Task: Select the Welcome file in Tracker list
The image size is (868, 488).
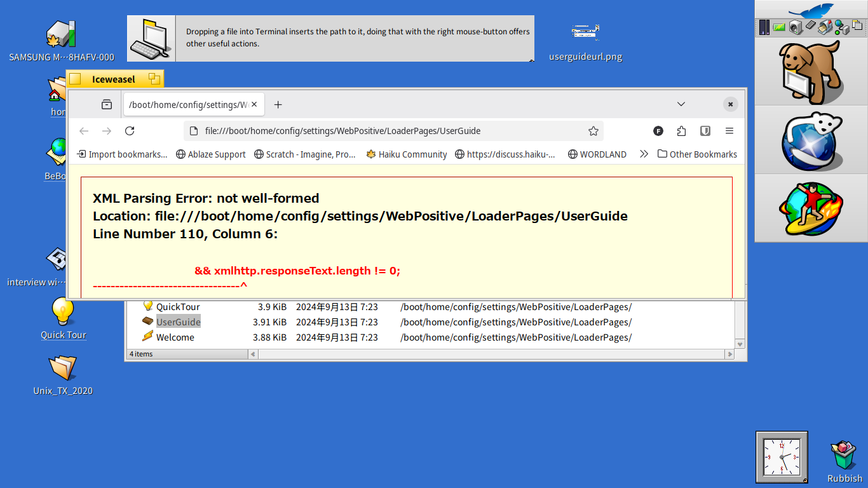Action: coord(175,337)
